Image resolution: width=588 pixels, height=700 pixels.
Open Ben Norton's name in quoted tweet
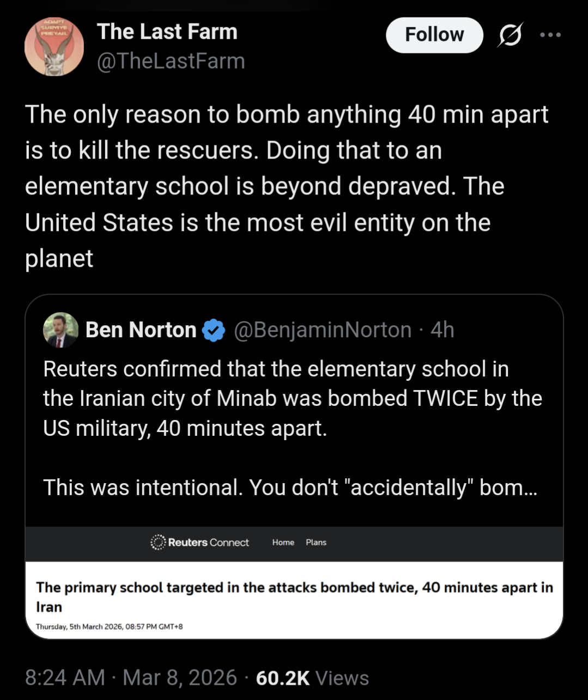(x=141, y=330)
